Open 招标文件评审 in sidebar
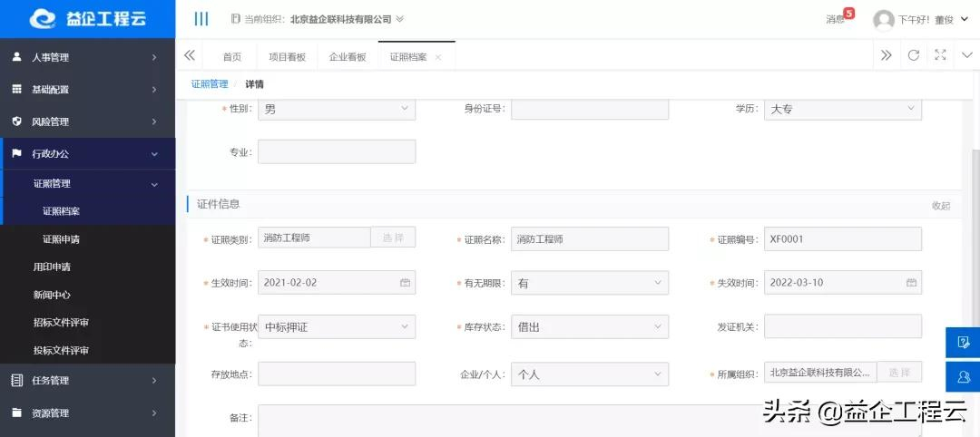The width and height of the screenshot is (980, 437). pos(87,322)
